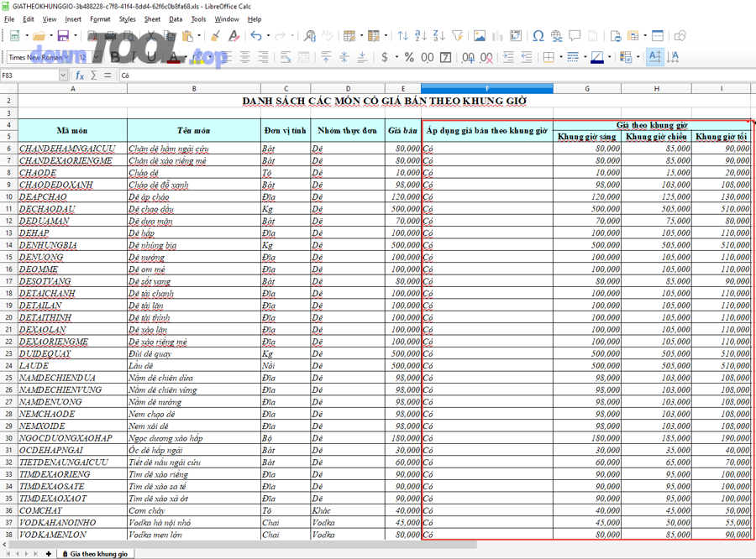756x559 pixels.
Task: Open the font size dropdown
Action: coord(96,57)
